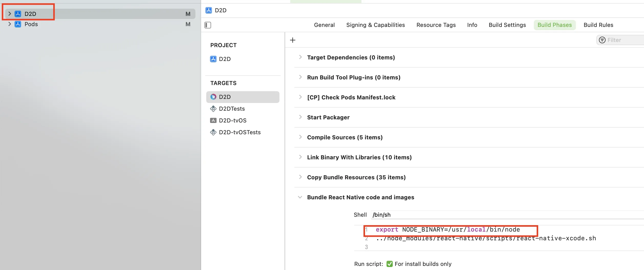Click the plus icon to add build phase
Image resolution: width=644 pixels, height=270 pixels.
click(293, 40)
